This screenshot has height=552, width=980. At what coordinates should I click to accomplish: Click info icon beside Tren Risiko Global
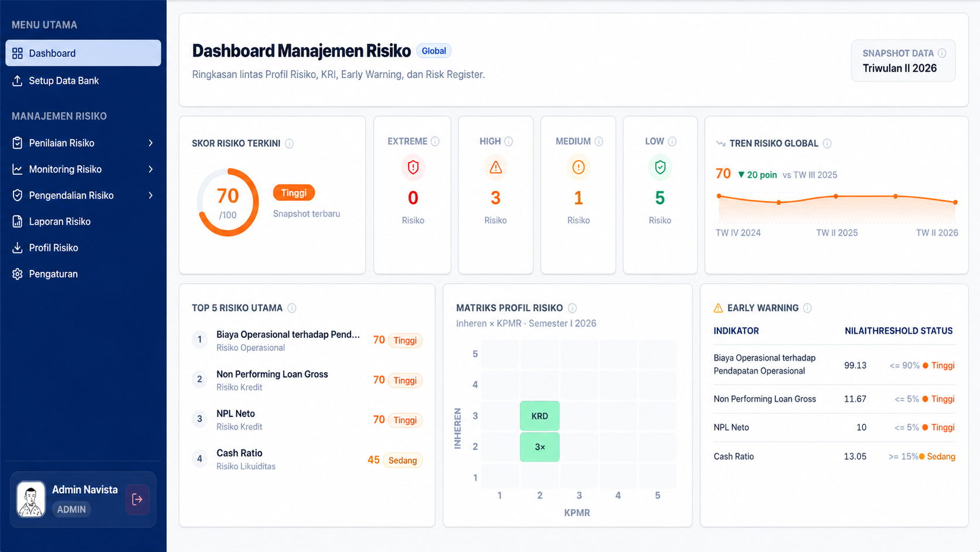(827, 143)
